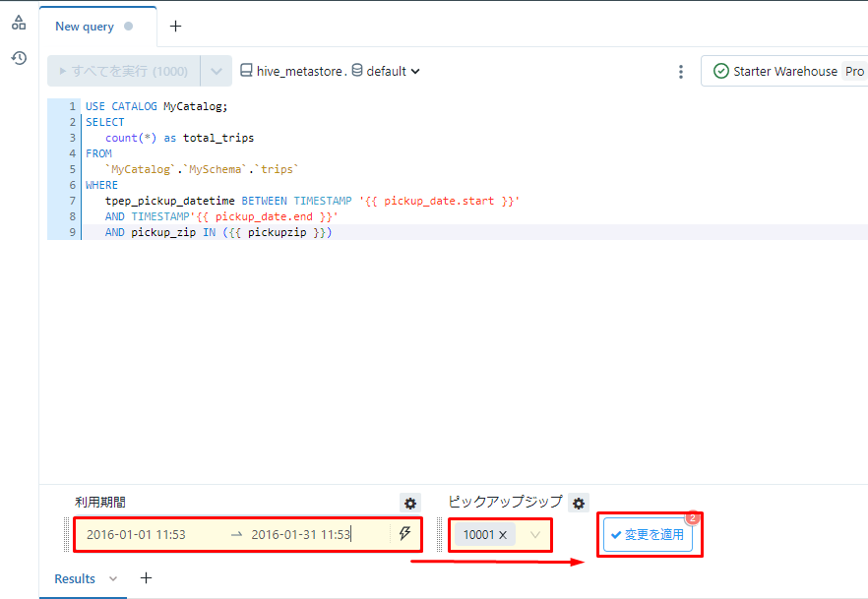Image resolution: width=868 pixels, height=599 pixels.
Task: Remove the 10001 zip tag with the x
Action: [503, 535]
